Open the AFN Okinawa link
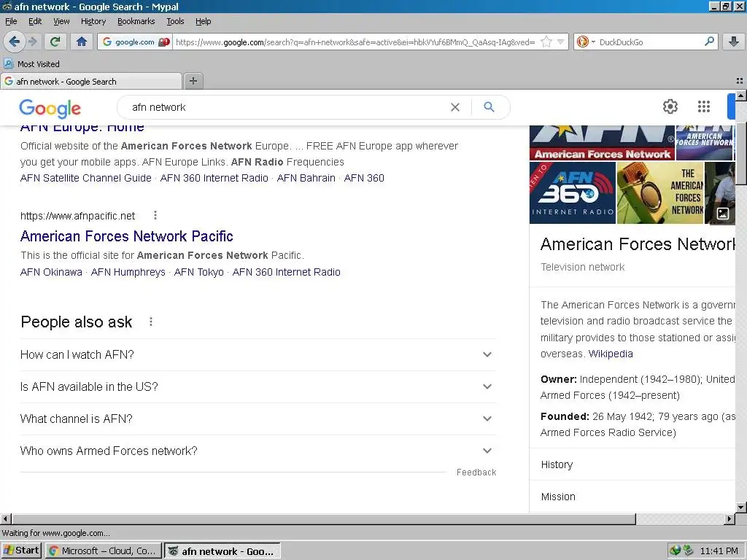The width and height of the screenshot is (747, 560). (x=51, y=273)
